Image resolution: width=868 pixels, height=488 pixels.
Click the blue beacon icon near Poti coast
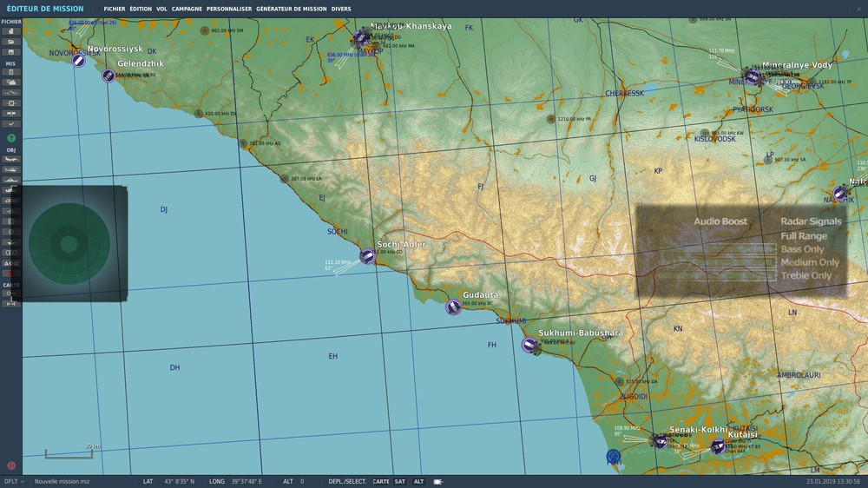tap(613, 457)
